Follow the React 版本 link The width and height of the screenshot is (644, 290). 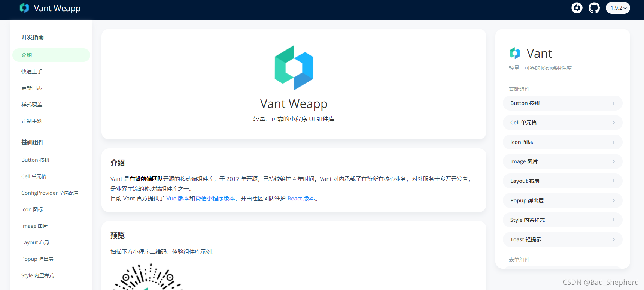pyautogui.click(x=301, y=199)
